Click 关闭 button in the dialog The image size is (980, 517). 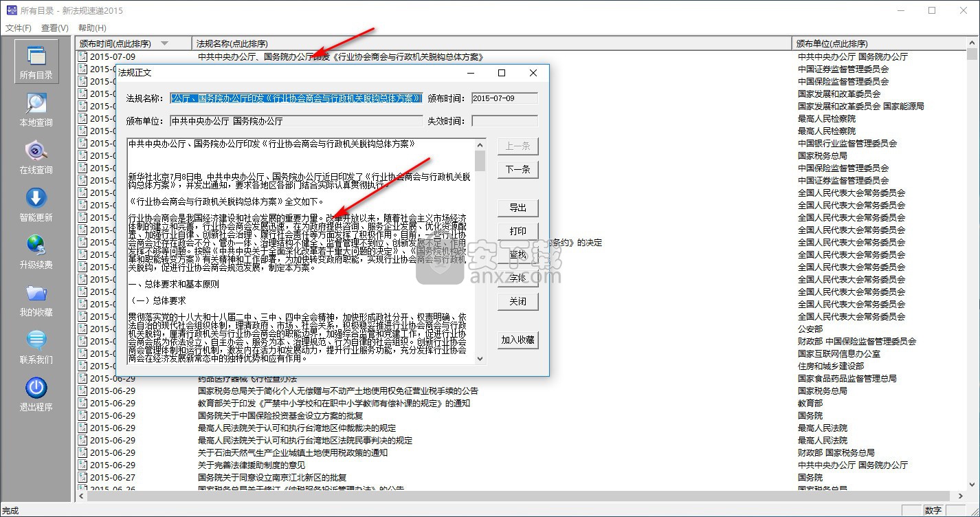pos(518,301)
